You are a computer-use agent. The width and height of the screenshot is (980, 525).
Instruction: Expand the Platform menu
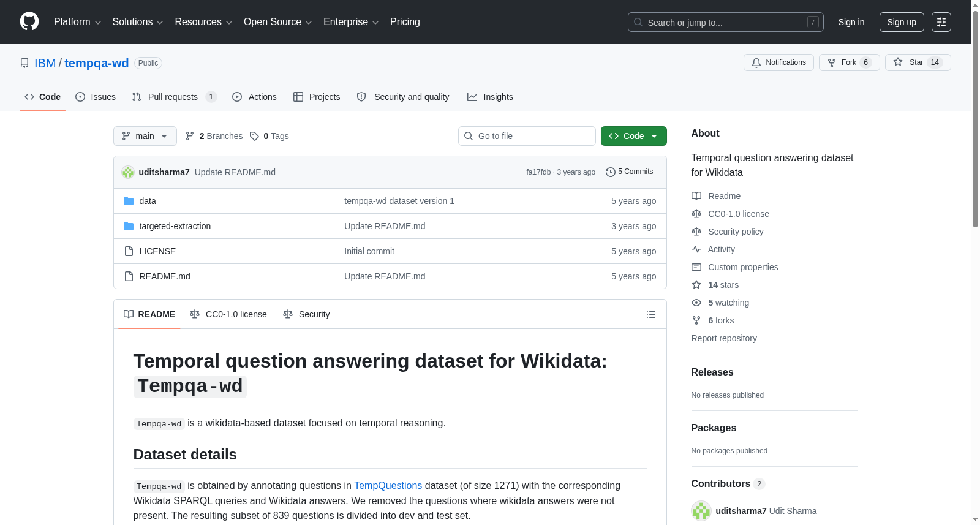point(77,22)
